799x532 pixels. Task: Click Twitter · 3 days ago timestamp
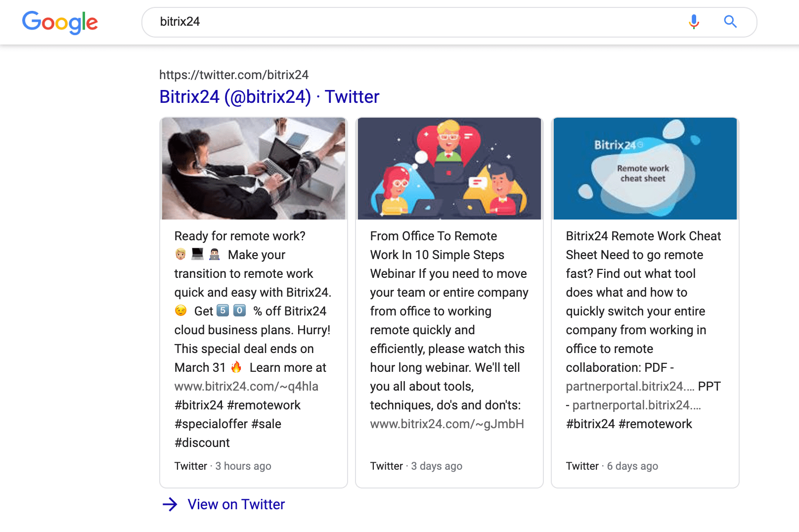416,466
